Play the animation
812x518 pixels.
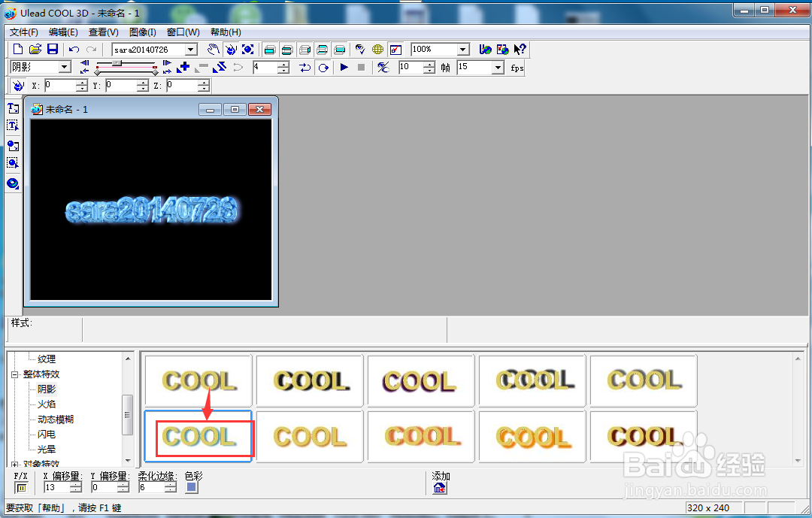pos(344,68)
